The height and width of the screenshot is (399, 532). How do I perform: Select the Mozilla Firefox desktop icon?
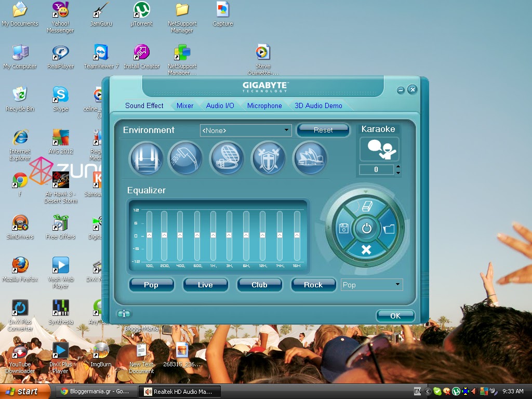(20, 270)
